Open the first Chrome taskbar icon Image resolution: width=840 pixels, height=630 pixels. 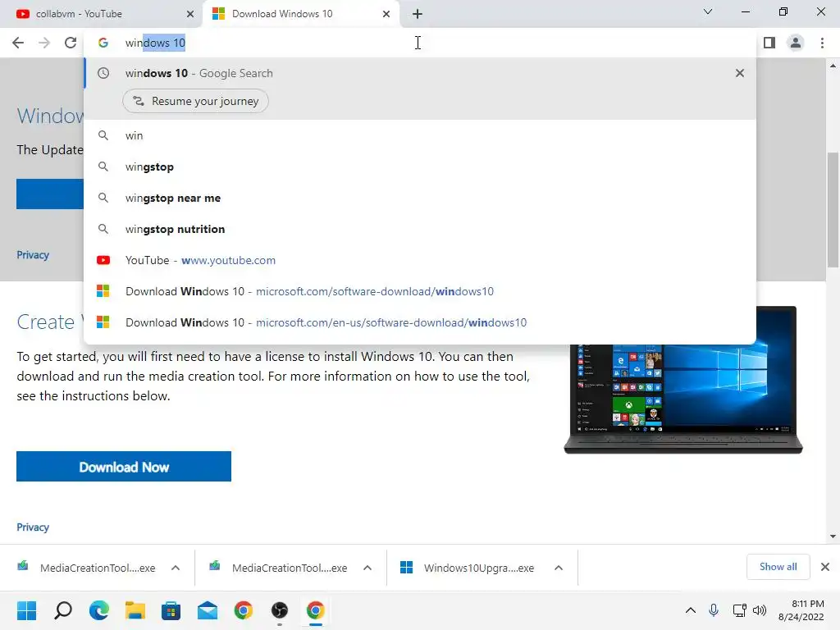tap(243, 610)
